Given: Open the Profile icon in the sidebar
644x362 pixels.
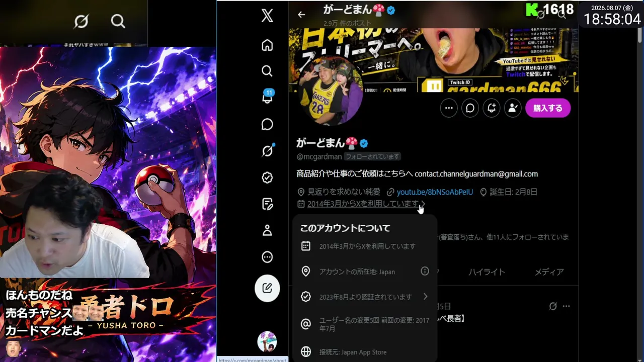Looking at the screenshot, I should tap(267, 231).
